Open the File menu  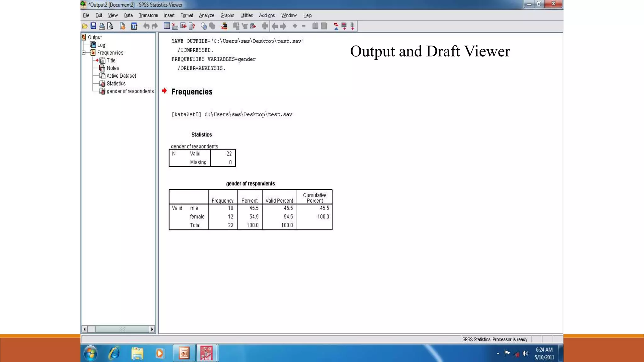pyautogui.click(x=86, y=15)
